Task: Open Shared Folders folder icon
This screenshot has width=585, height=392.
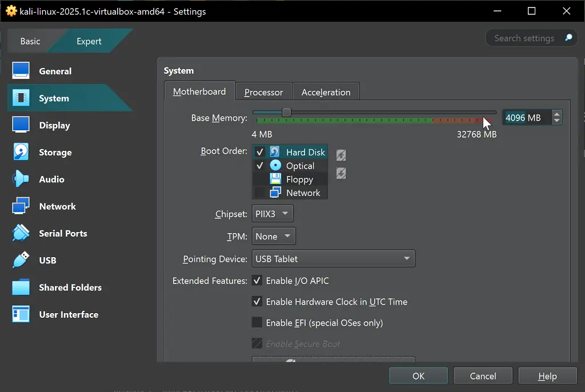Action: tap(21, 287)
